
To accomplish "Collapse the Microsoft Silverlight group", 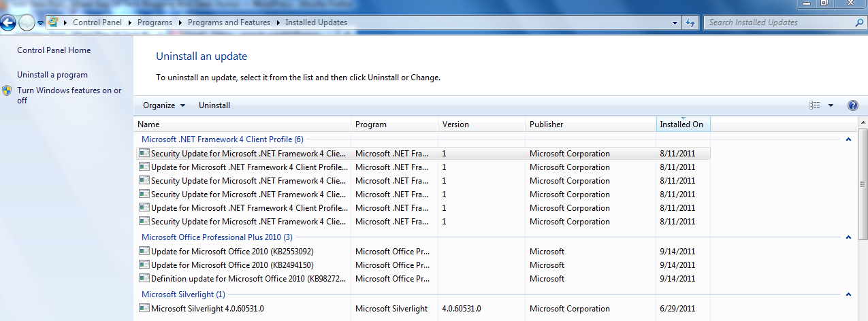I will click(x=848, y=294).
